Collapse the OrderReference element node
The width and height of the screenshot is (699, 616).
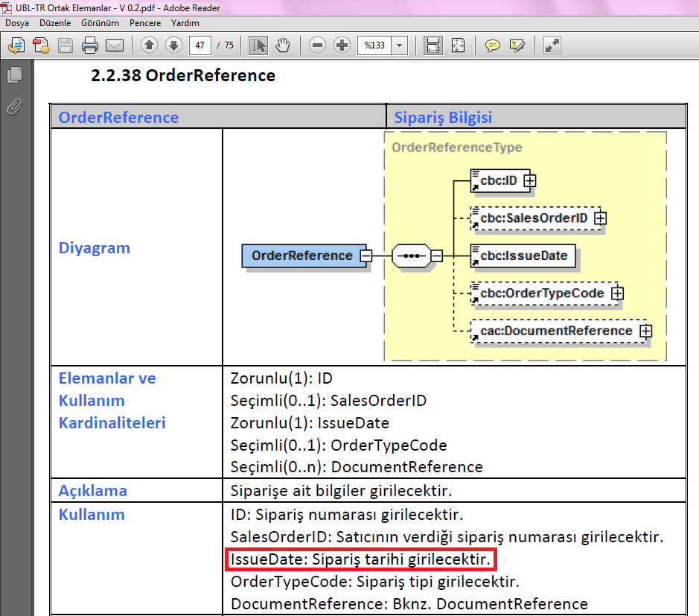(x=365, y=255)
